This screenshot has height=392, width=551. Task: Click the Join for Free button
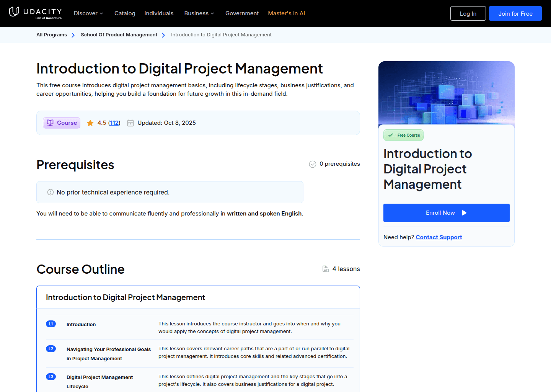(x=515, y=13)
